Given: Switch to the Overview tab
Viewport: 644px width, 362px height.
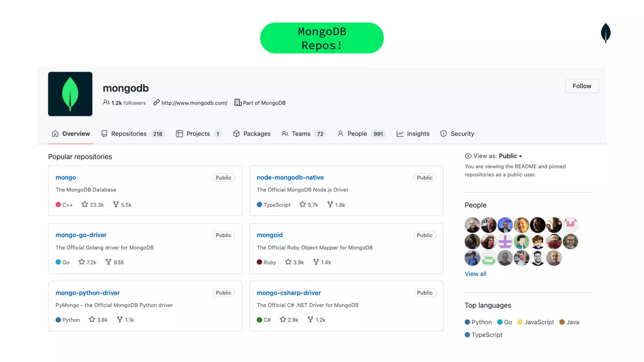Looking at the screenshot, I should (71, 134).
